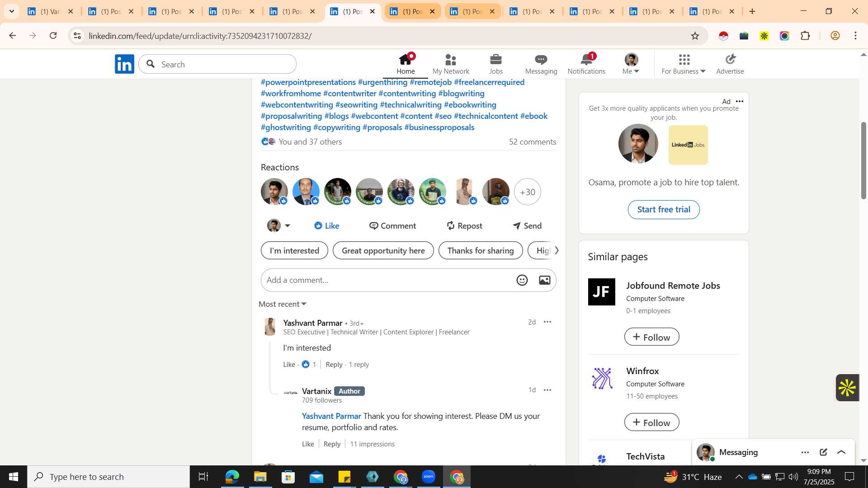Expand the Messaging panel chevron
Image resolution: width=868 pixels, height=488 pixels.
click(x=841, y=452)
